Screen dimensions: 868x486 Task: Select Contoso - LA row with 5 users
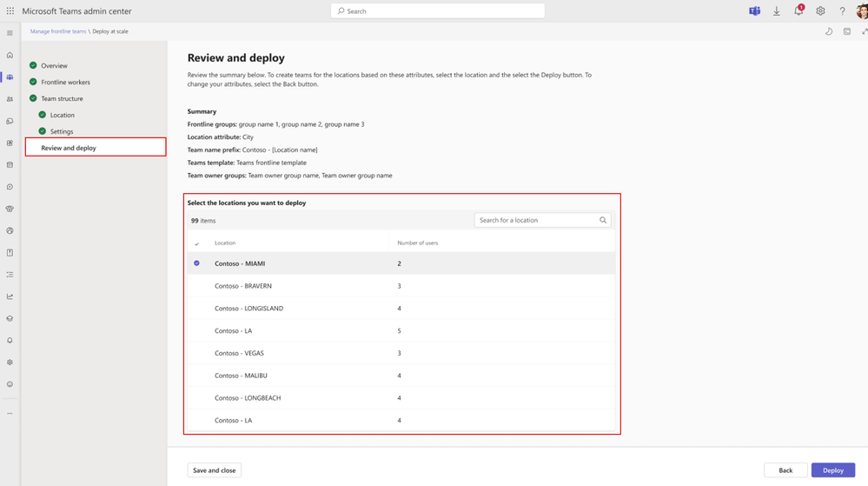click(x=401, y=331)
